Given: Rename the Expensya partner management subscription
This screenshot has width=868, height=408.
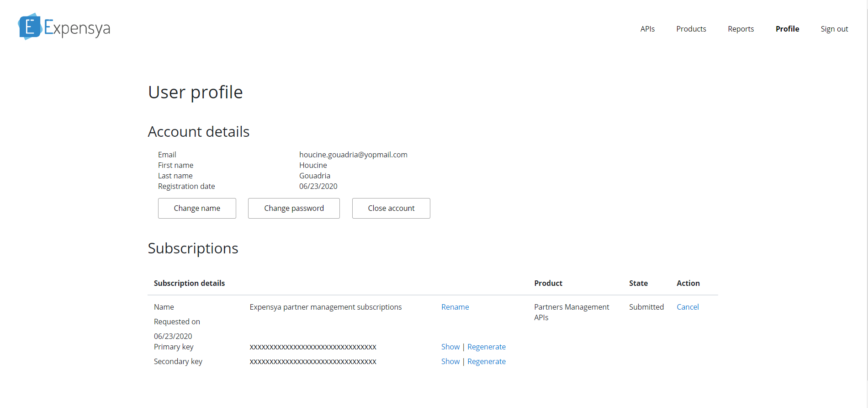Looking at the screenshot, I should pos(455,307).
